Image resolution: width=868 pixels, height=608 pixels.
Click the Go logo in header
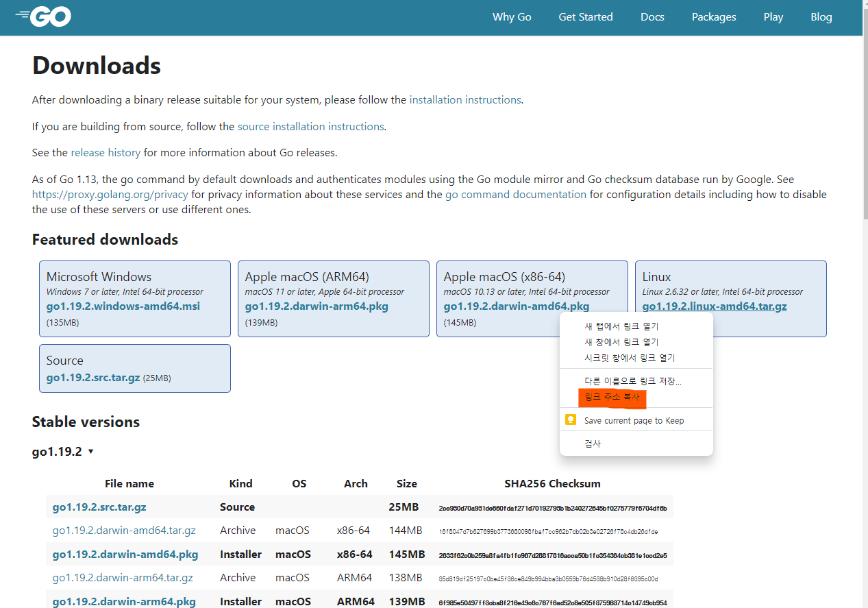[43, 17]
